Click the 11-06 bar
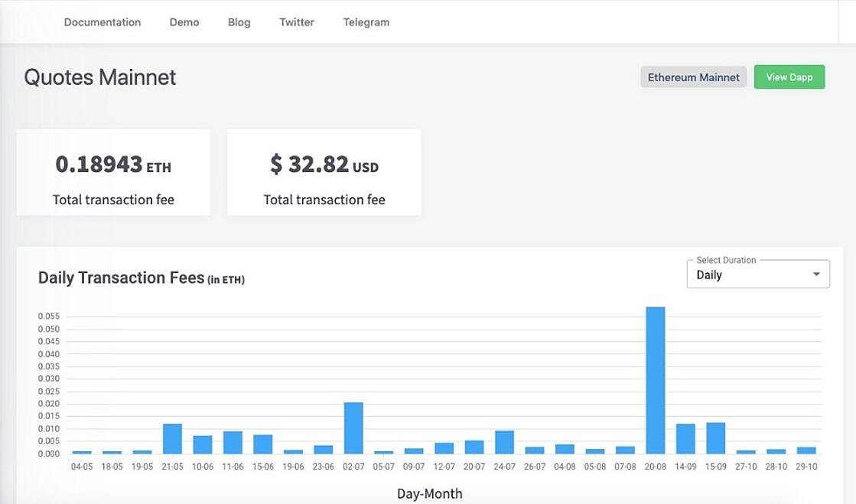856x504 pixels. (x=233, y=442)
